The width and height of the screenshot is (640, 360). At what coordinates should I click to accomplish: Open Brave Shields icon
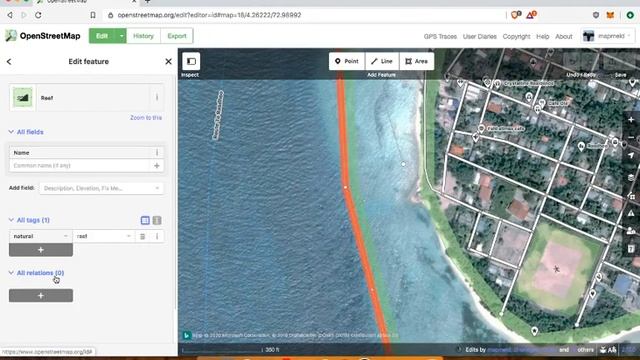[516, 15]
